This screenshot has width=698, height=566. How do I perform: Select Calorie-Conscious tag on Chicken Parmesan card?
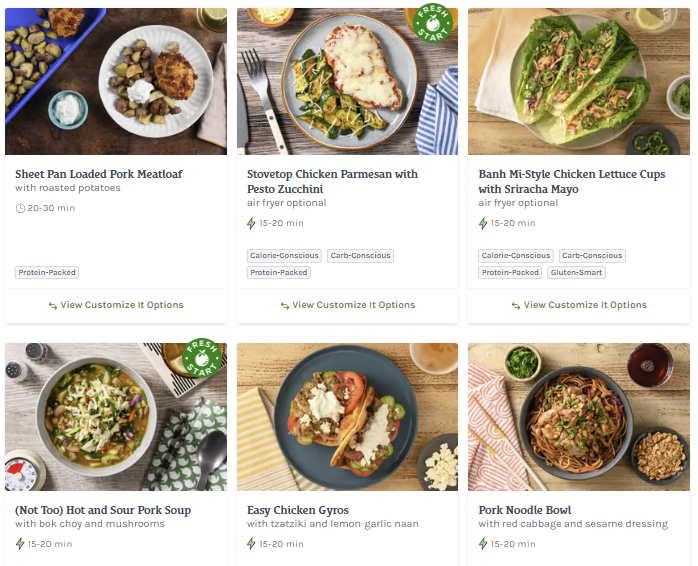(x=285, y=256)
